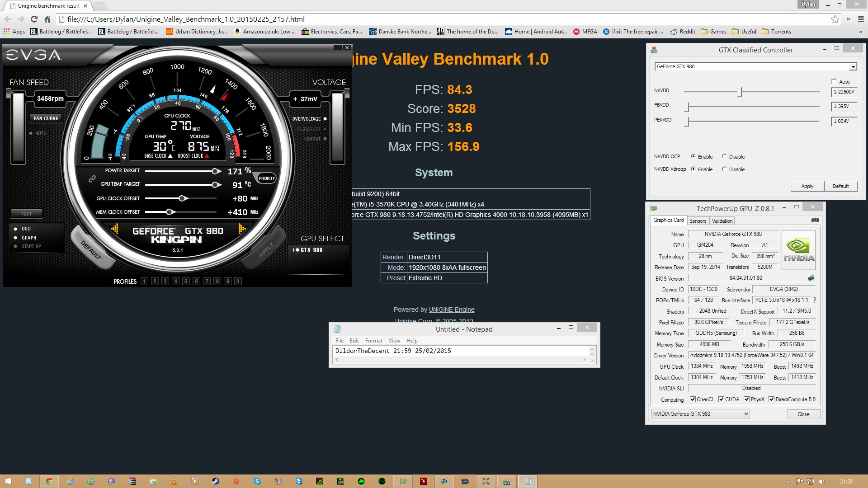Select NVDD OCP Disable radio button
Screen dimensions: 868x488
(724, 156)
